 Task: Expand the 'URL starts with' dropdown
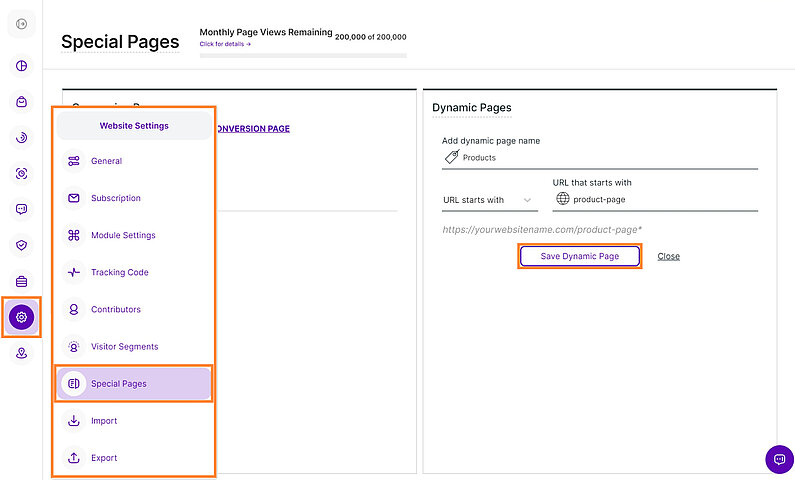pyautogui.click(x=489, y=200)
